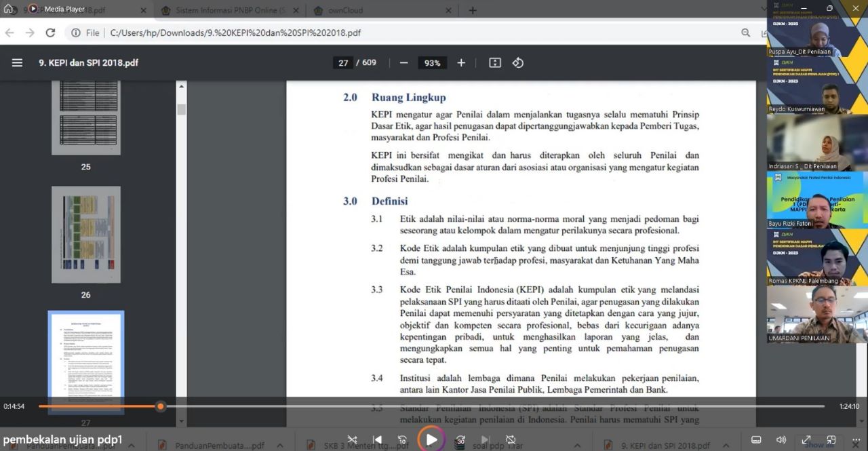Click the PDF page number field
Screen dimensions: 868x451
[x=343, y=63]
